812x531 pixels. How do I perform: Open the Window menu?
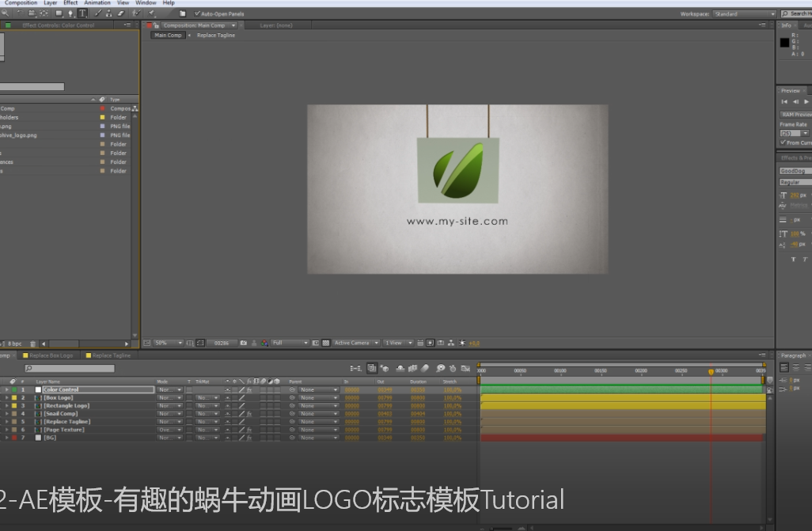pos(146,2)
